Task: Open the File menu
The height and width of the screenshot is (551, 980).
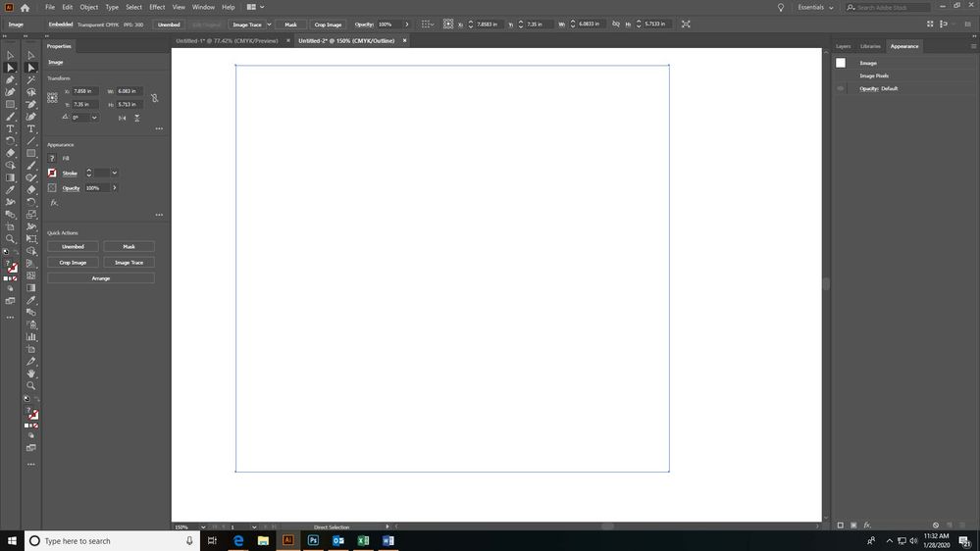Action: 50,8
